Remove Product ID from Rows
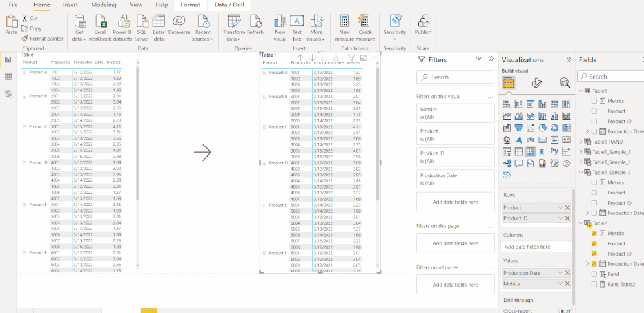The width and height of the screenshot is (644, 313). pyautogui.click(x=567, y=218)
